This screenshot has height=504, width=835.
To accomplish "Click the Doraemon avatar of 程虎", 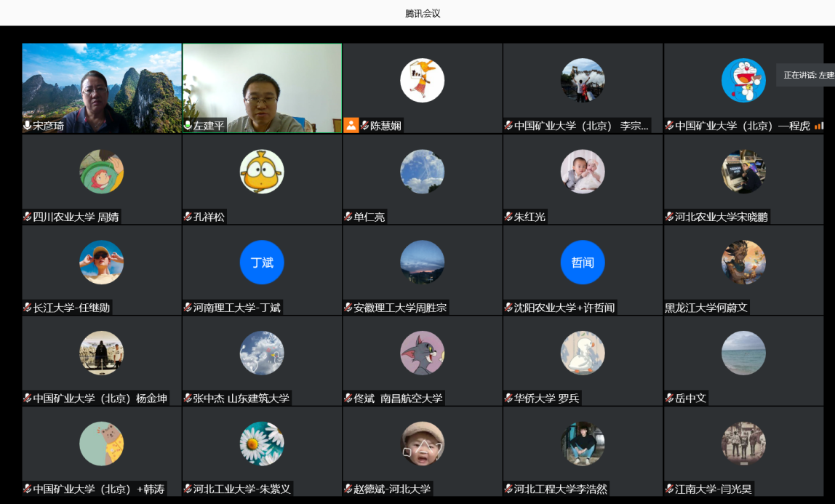I will click(743, 80).
